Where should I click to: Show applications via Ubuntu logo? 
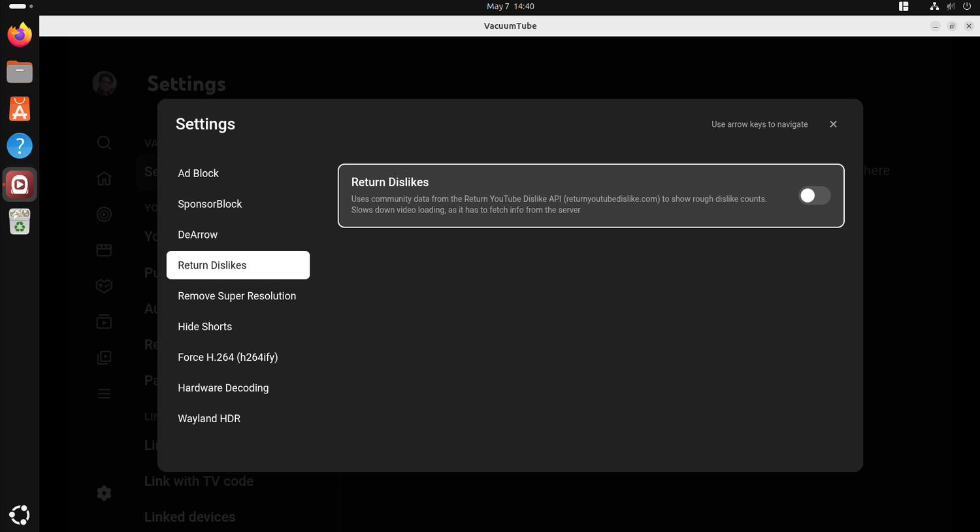[20, 515]
